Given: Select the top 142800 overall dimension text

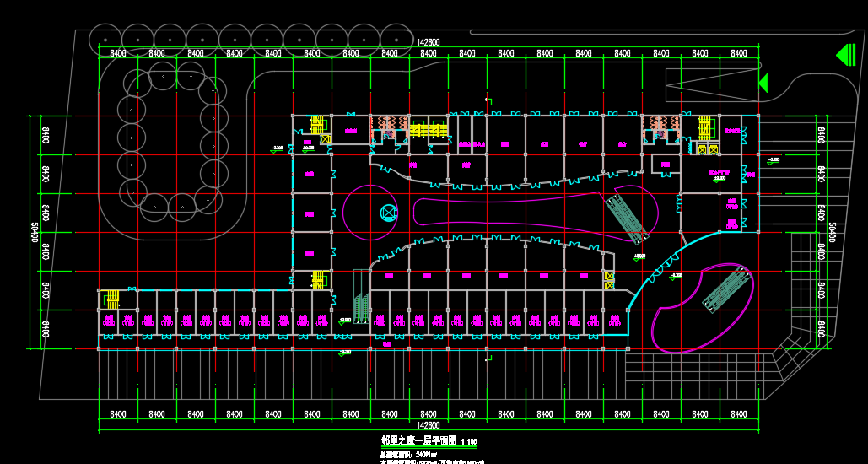Looking at the screenshot, I should 429,42.
